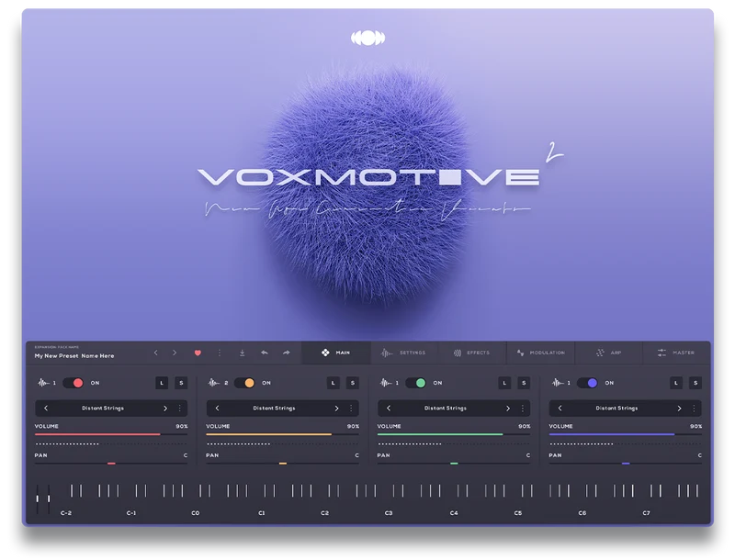The width and height of the screenshot is (735, 560).
Task: Open three-dot menu in green layer's sound selector
Action: [523, 409]
